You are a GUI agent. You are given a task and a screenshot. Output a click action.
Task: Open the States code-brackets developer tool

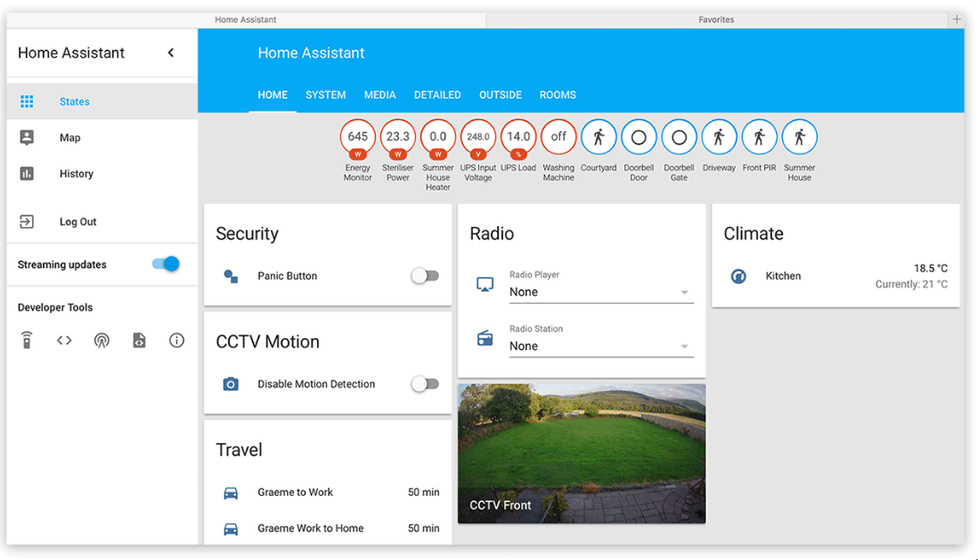tap(64, 340)
